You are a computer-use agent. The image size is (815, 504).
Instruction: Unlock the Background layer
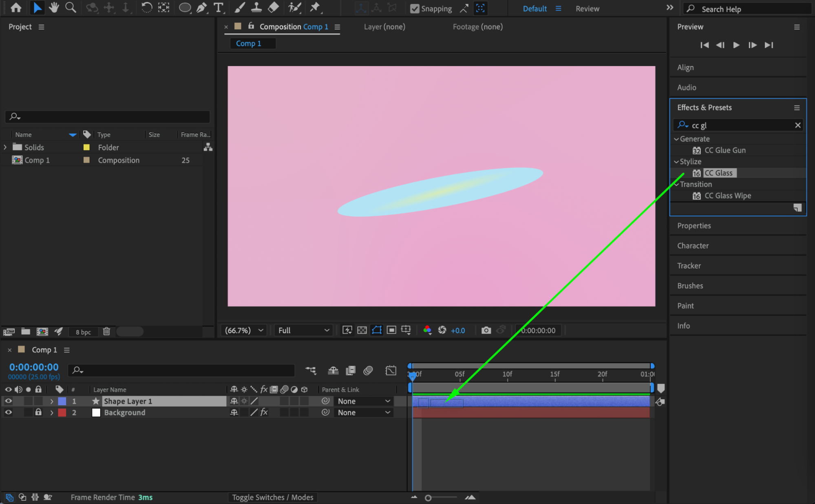pos(38,412)
